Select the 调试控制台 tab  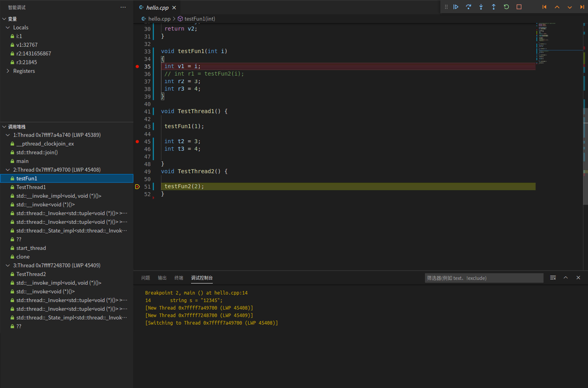pyautogui.click(x=202, y=278)
